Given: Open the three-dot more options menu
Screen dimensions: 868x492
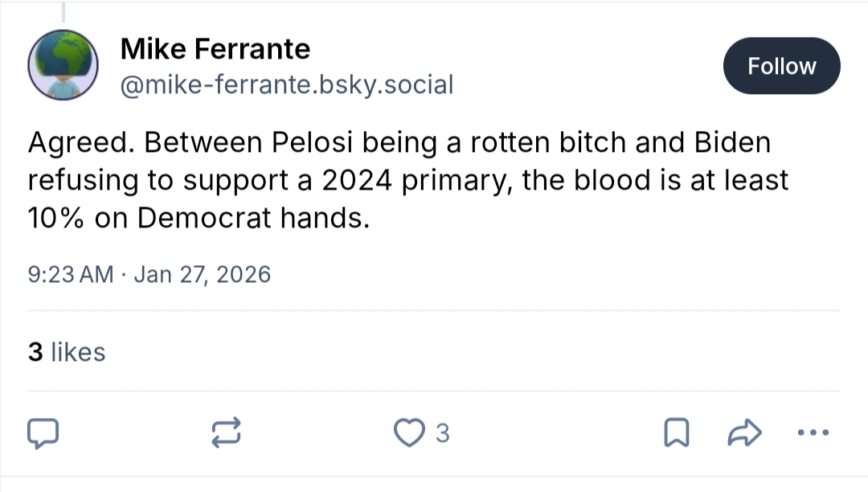Looking at the screenshot, I should click(x=812, y=433).
